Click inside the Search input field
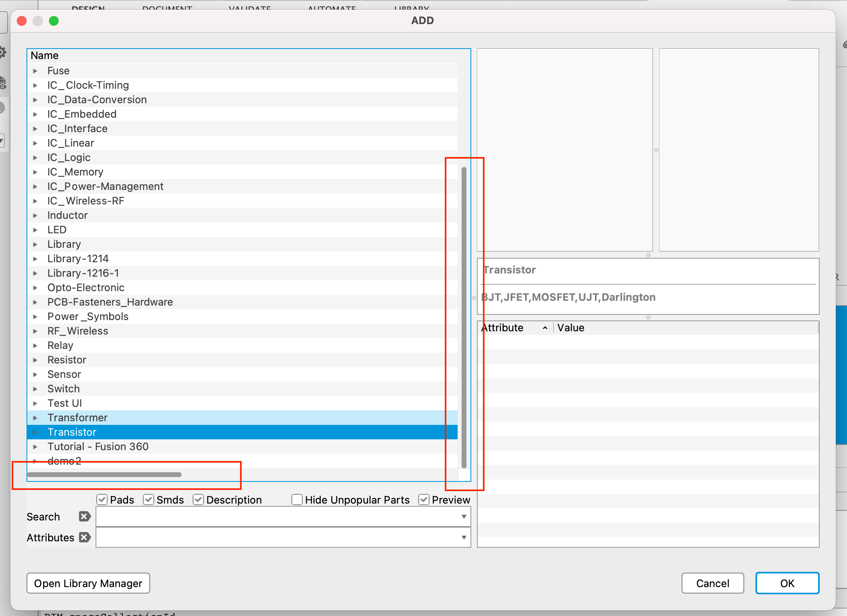847x616 pixels. pos(277,517)
